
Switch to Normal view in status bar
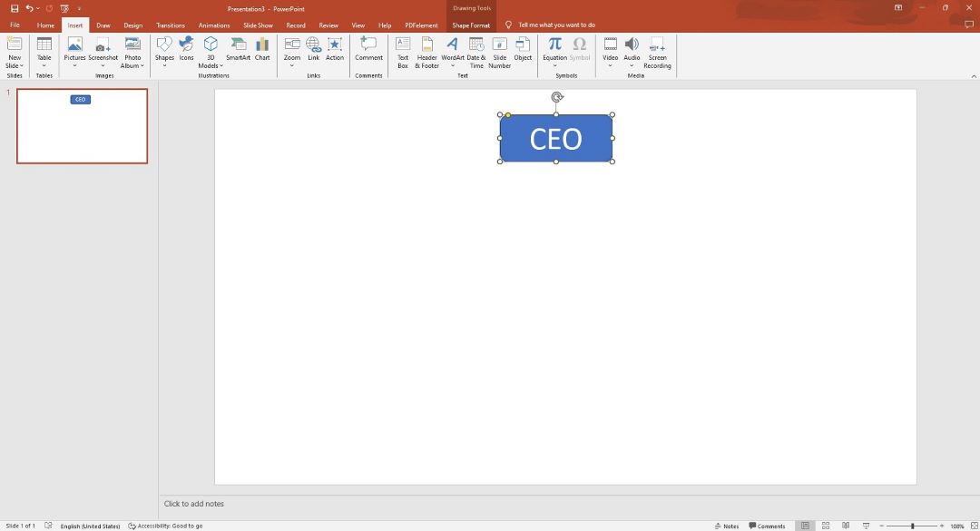805,526
